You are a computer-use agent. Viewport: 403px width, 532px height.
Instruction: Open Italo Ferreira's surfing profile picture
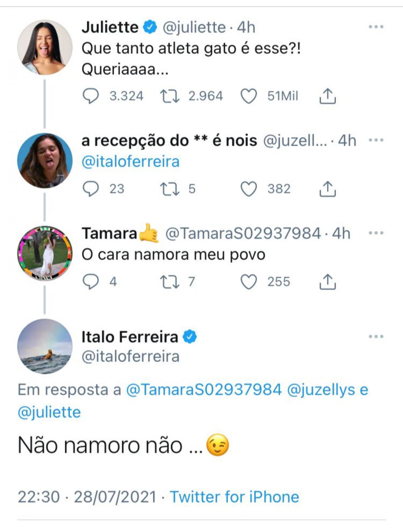point(45,346)
